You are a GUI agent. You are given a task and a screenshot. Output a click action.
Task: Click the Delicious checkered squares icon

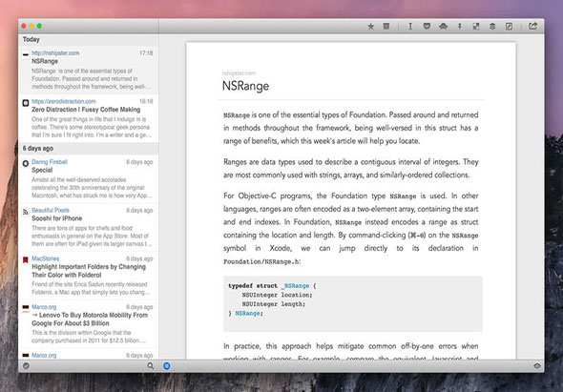coord(476,26)
